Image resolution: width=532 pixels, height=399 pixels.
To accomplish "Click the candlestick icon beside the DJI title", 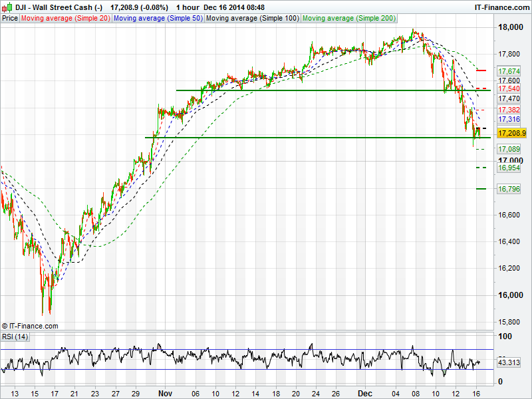I will 7,7.
